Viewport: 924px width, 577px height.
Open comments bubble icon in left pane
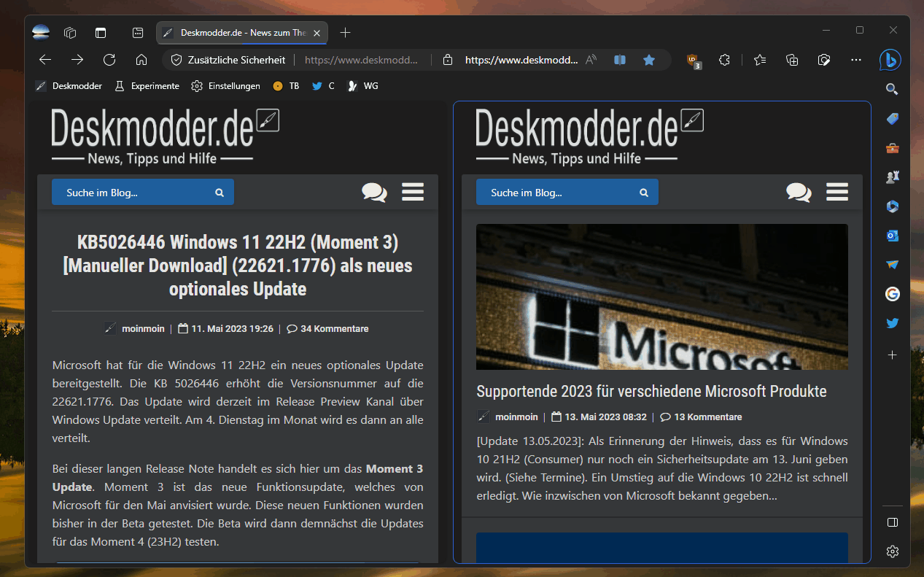pyautogui.click(x=374, y=193)
